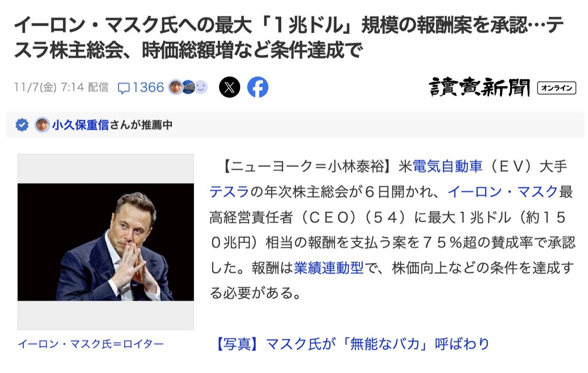
Task: Click the さんが推薦中 recommendation bar
Action: click(295, 125)
